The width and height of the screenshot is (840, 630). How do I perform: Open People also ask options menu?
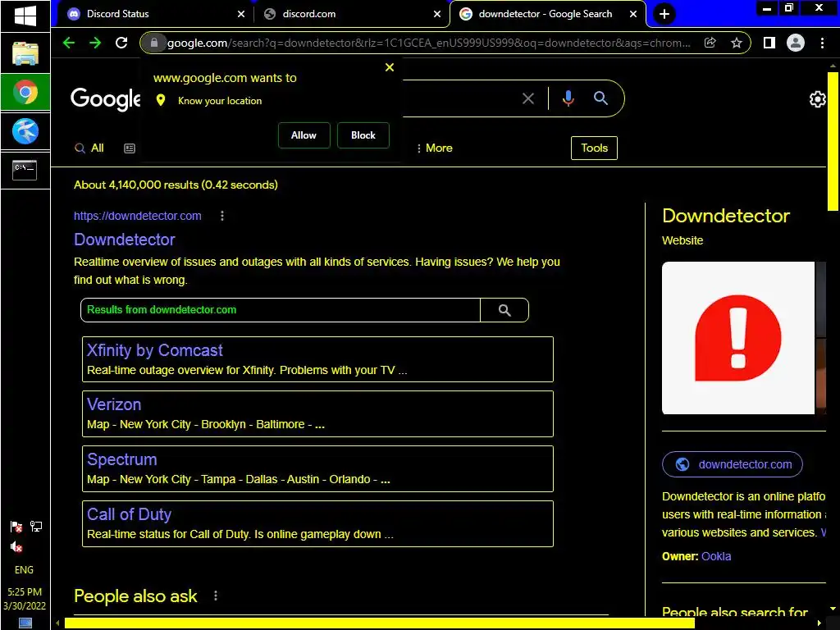pyautogui.click(x=216, y=596)
